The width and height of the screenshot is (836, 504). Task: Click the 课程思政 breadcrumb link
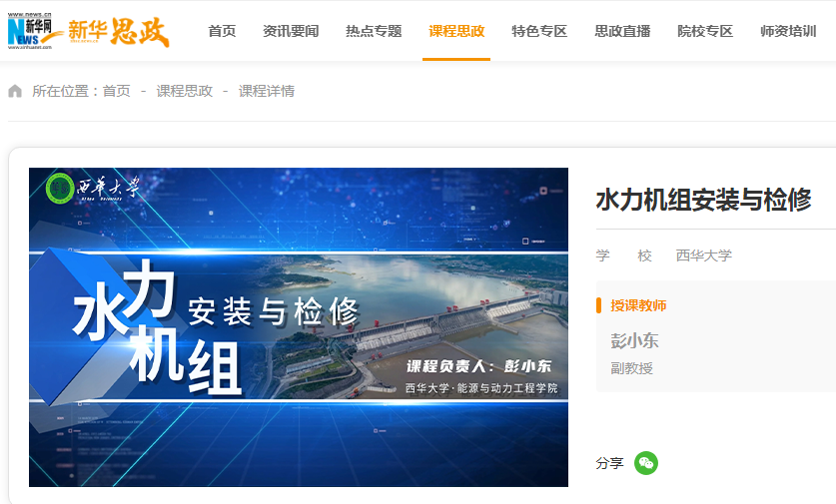pos(184,91)
